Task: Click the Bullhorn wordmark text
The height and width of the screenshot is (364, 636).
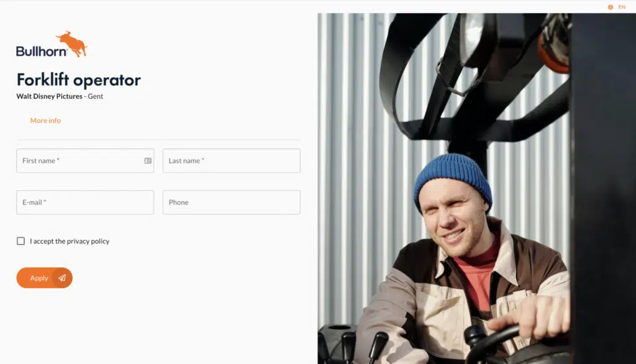Action: [x=42, y=51]
